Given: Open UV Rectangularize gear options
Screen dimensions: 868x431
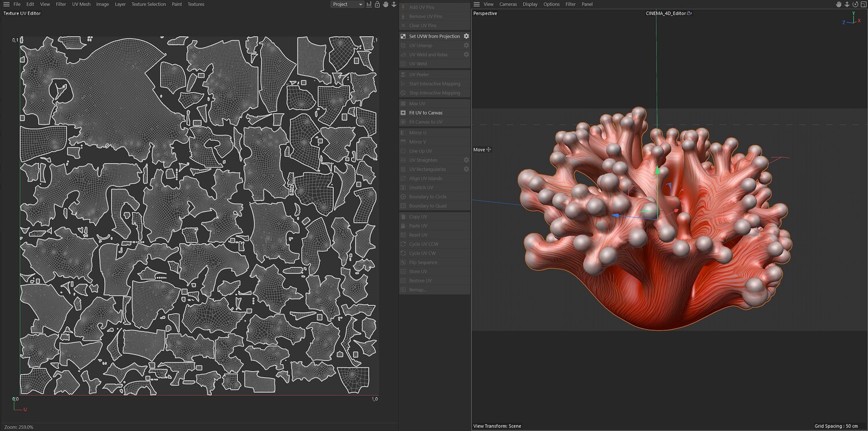Looking at the screenshot, I should 466,170.
